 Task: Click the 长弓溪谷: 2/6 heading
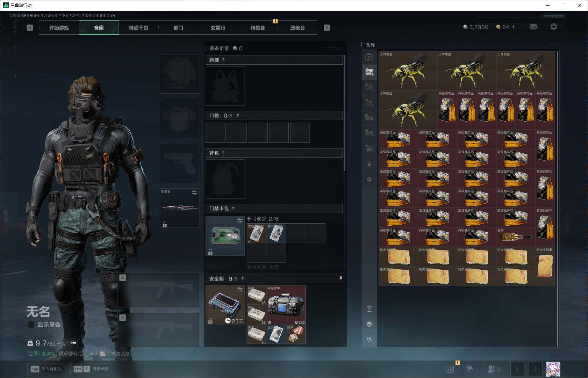click(x=263, y=219)
